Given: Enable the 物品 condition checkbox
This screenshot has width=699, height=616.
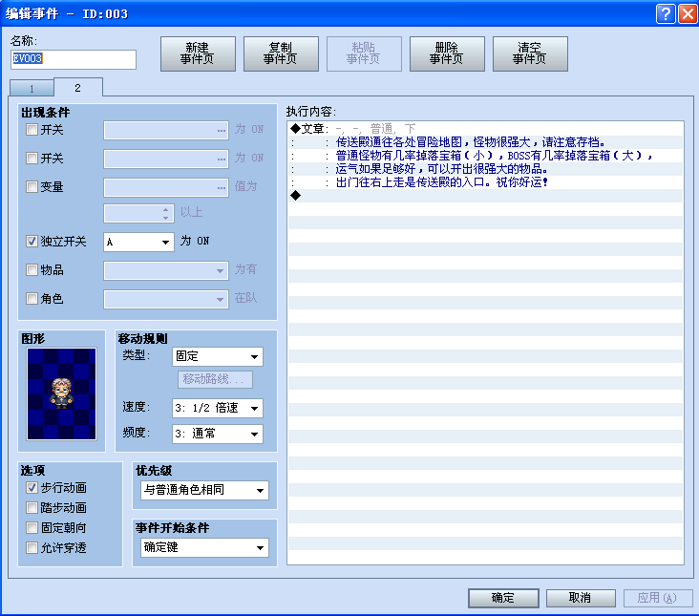Looking at the screenshot, I should tap(32, 269).
